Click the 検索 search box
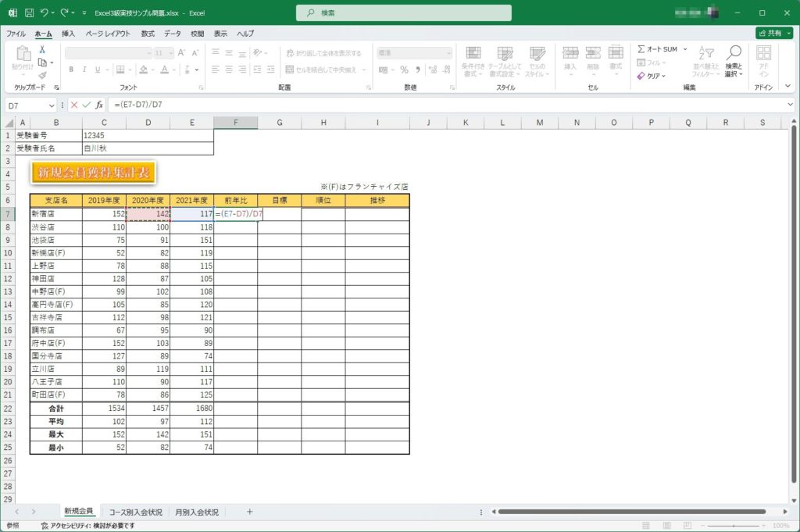800x532 pixels. point(404,13)
